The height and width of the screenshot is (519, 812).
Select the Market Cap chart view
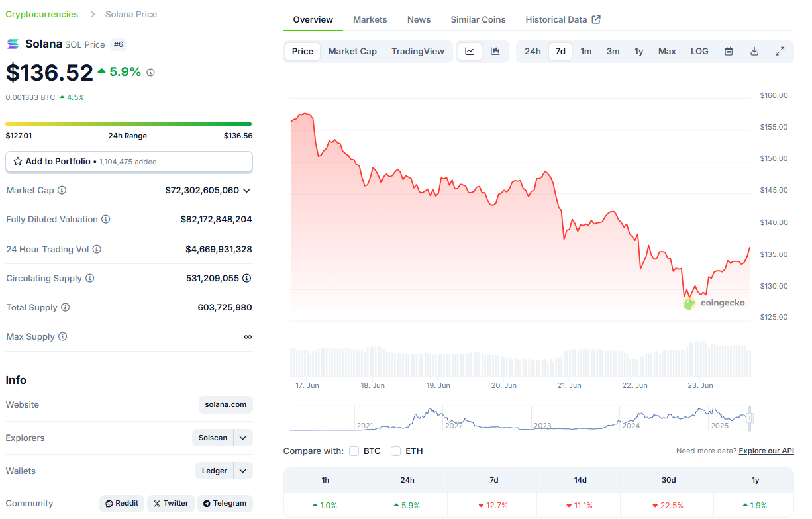(x=352, y=52)
